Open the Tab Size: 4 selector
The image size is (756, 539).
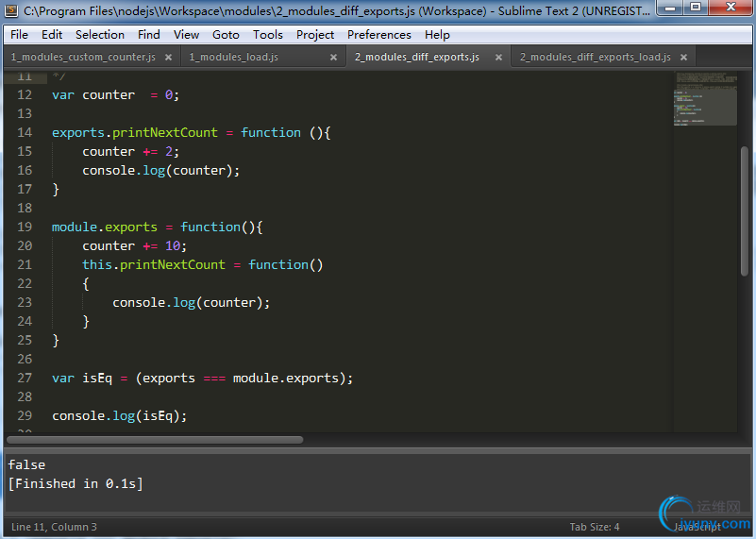[595, 527]
